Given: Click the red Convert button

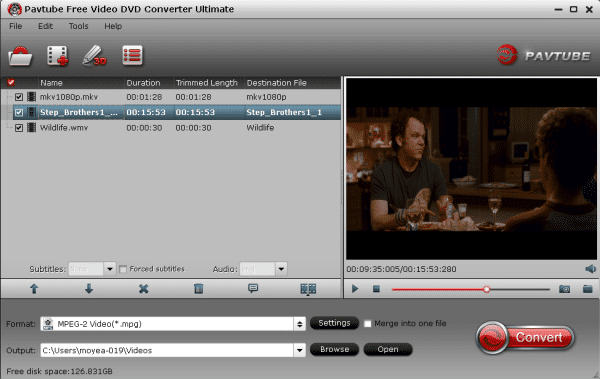Looking at the screenshot, I should coord(525,338).
